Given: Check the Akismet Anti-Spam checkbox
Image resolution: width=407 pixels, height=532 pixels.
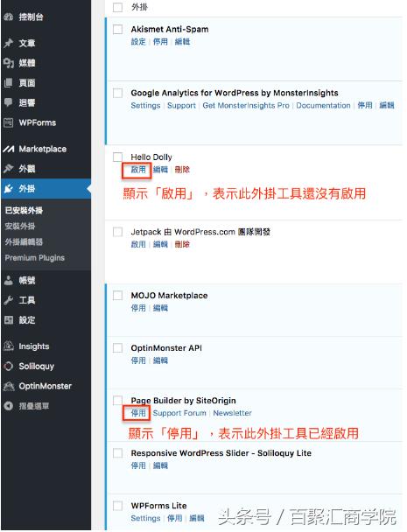Looking at the screenshot, I should point(117,29).
